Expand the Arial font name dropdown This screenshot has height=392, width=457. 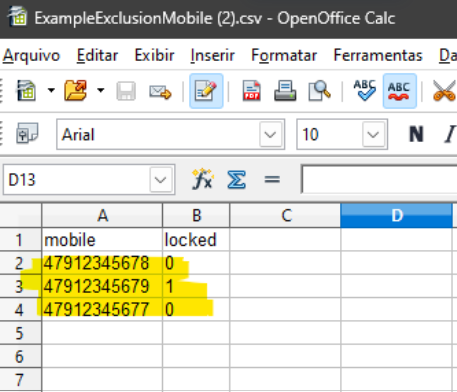270,135
